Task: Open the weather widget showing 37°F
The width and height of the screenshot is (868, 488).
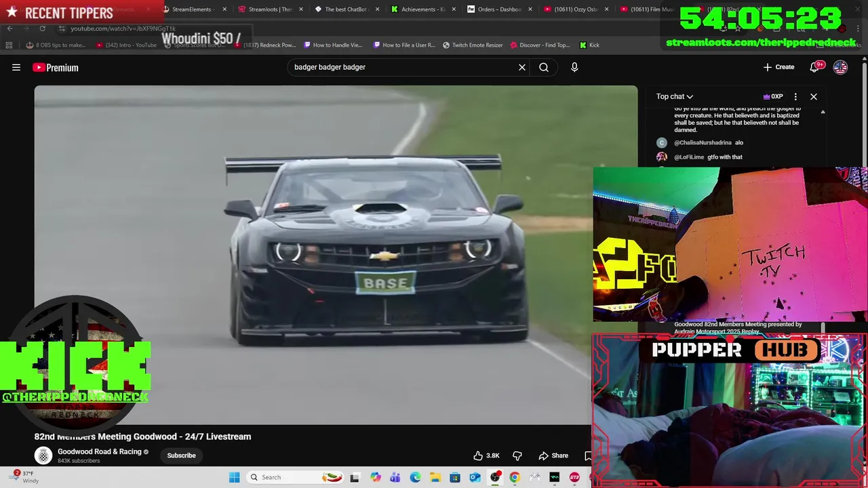Action: [24, 477]
